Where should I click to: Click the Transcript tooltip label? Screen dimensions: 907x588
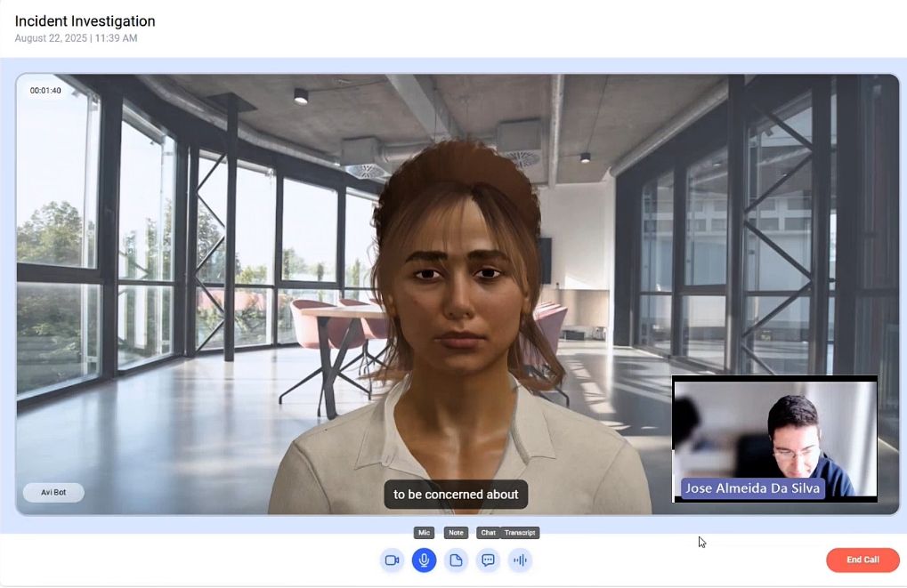[520, 533]
